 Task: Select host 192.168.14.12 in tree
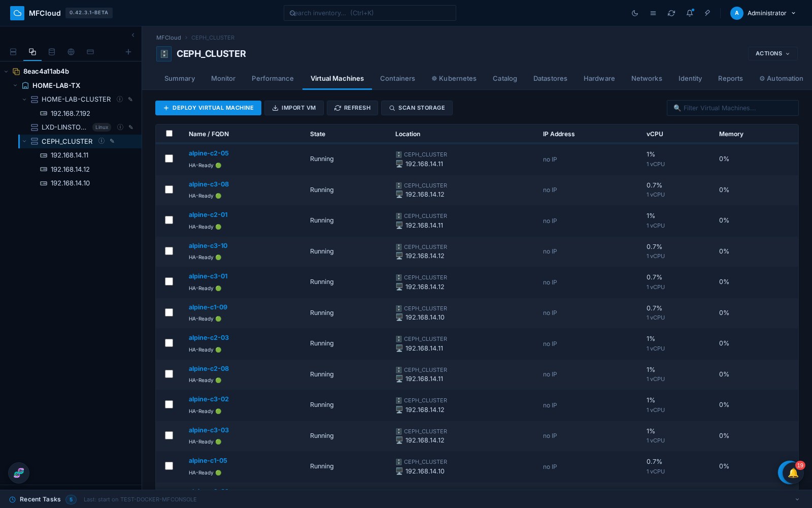(x=70, y=169)
